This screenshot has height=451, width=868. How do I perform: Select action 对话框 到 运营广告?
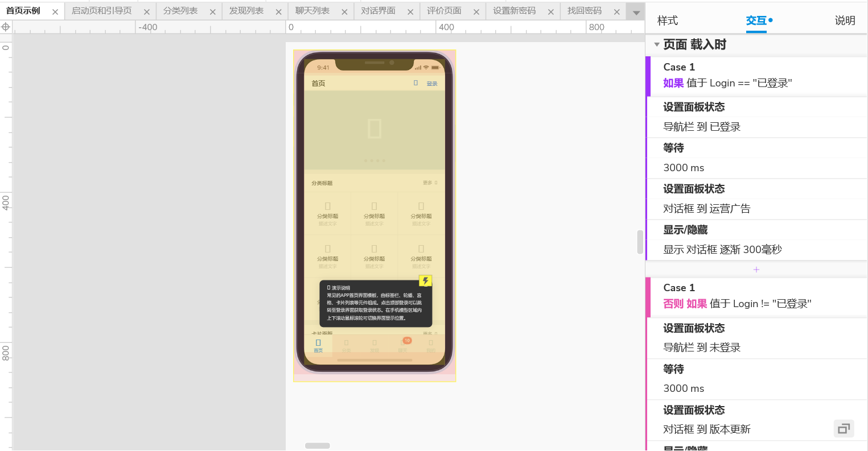pos(707,209)
